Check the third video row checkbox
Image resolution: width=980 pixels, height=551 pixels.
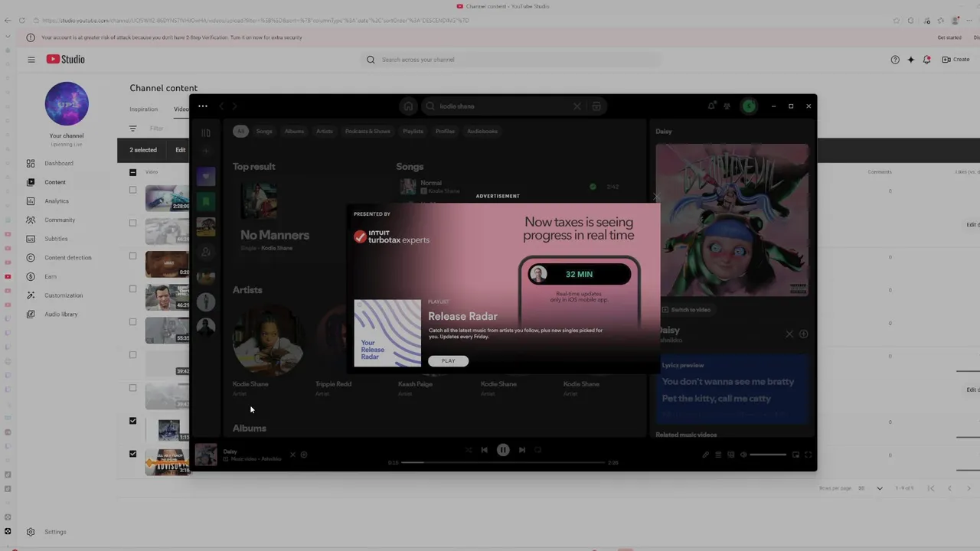[x=133, y=256]
